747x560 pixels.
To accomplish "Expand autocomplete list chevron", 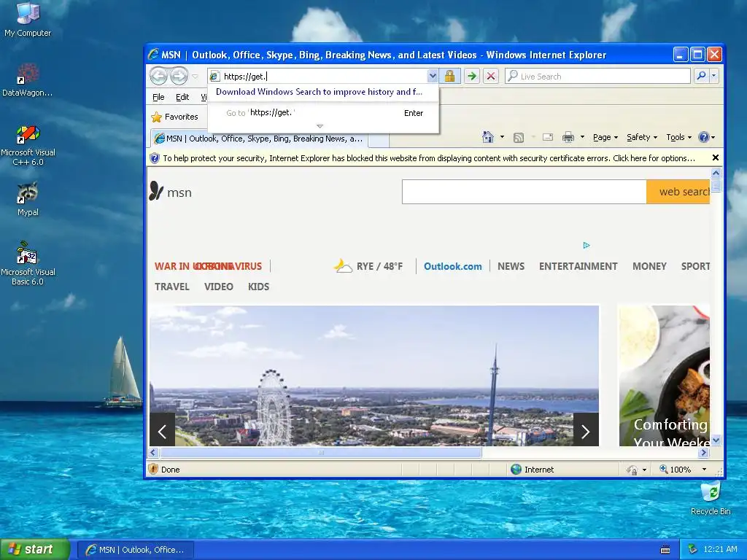I will [x=320, y=126].
